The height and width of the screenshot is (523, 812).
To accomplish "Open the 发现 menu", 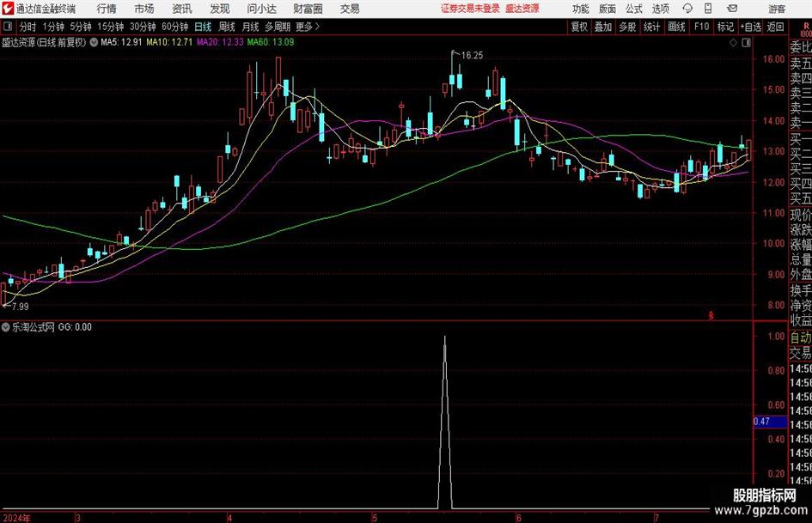I will 220,9.
